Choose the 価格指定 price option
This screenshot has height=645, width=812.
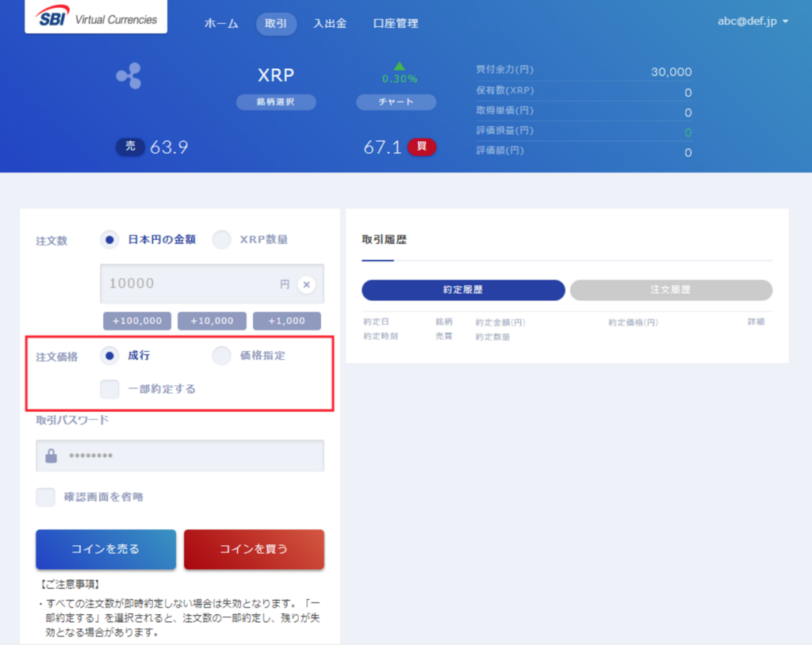pyautogui.click(x=222, y=356)
